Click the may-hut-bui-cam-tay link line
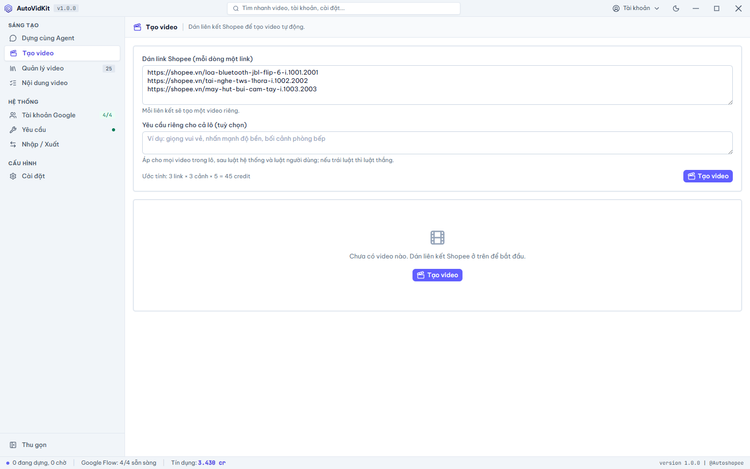The image size is (750, 469). pyautogui.click(x=232, y=89)
